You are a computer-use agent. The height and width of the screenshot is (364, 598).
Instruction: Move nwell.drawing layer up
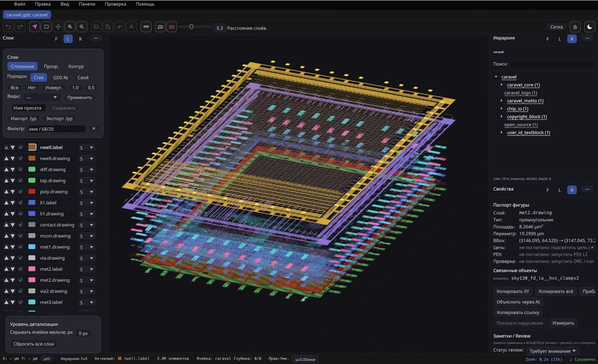pos(6,159)
